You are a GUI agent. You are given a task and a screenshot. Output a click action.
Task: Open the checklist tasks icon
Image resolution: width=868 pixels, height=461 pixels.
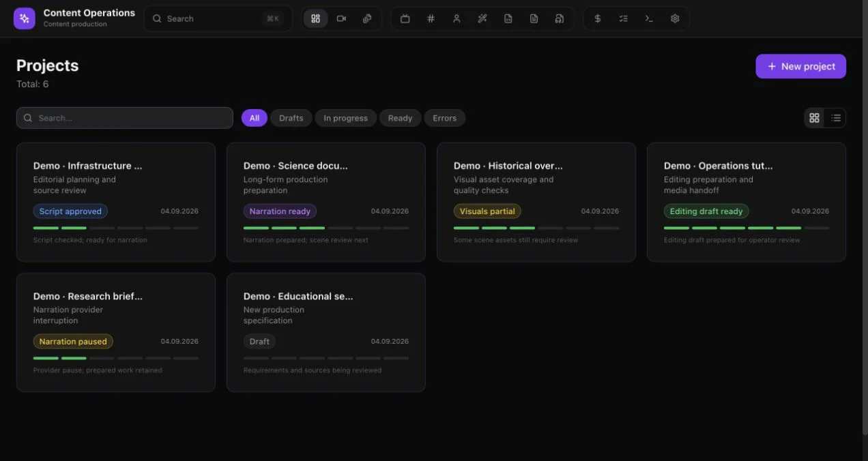623,18
